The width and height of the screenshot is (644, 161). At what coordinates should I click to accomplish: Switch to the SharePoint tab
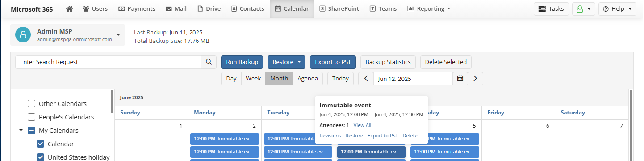point(339,9)
